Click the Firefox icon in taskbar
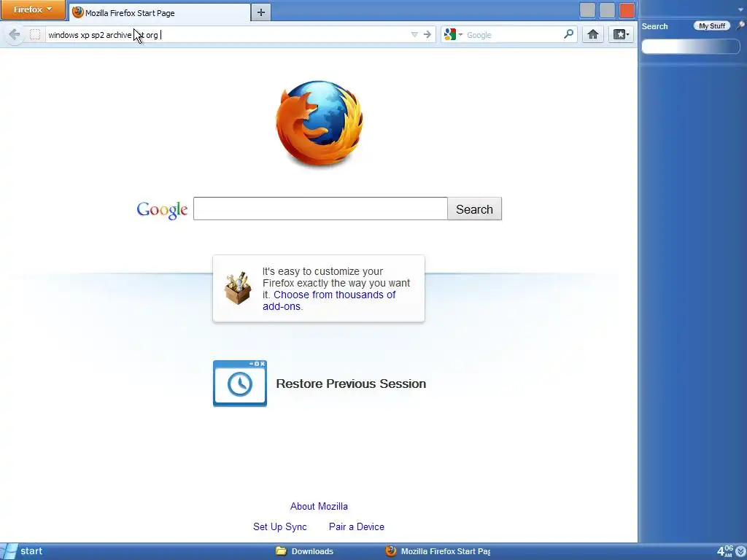 [x=391, y=551]
